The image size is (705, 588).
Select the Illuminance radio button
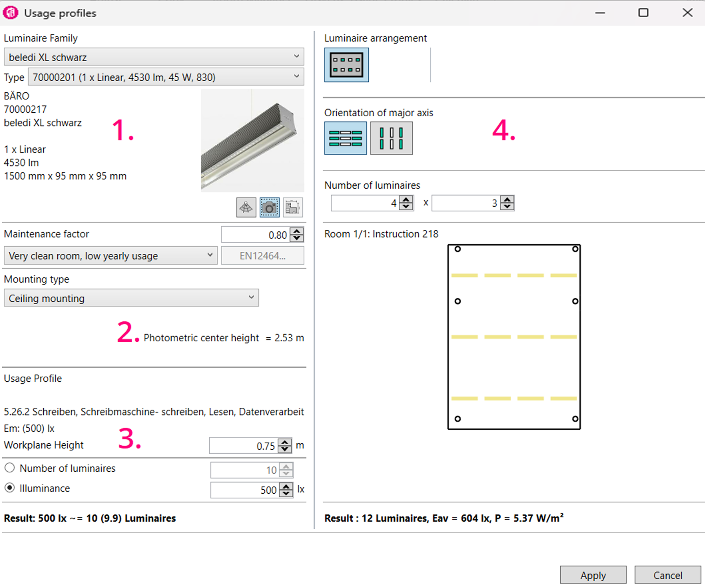(x=10, y=488)
